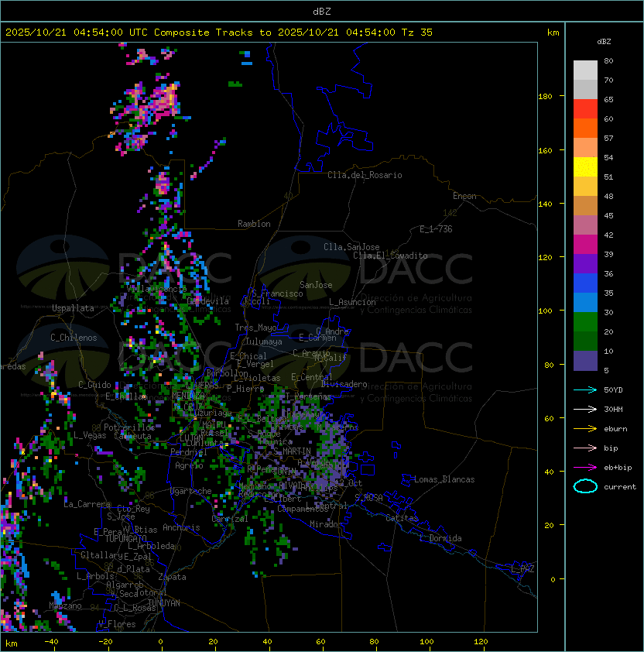Viewport: 644px width, 652px height.
Task: Click the magenta eb+bip arrow in legend
Action: point(585,468)
